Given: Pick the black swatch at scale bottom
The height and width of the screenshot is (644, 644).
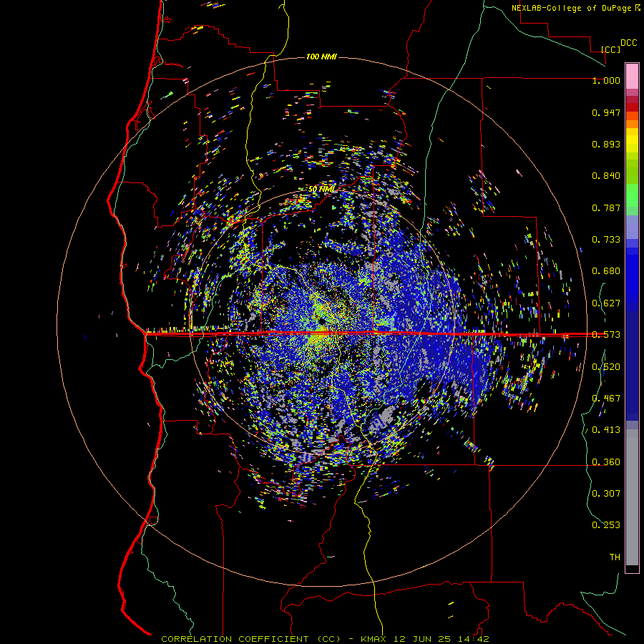Looking at the screenshot, I should (x=632, y=568).
